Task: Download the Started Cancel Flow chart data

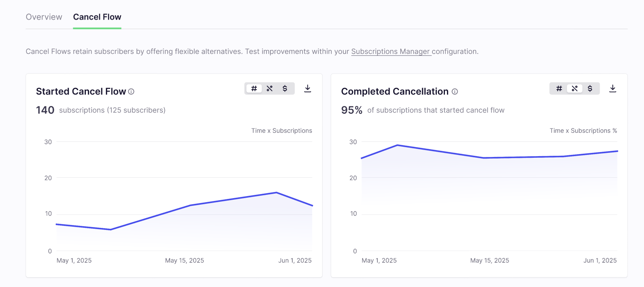Action: point(308,88)
